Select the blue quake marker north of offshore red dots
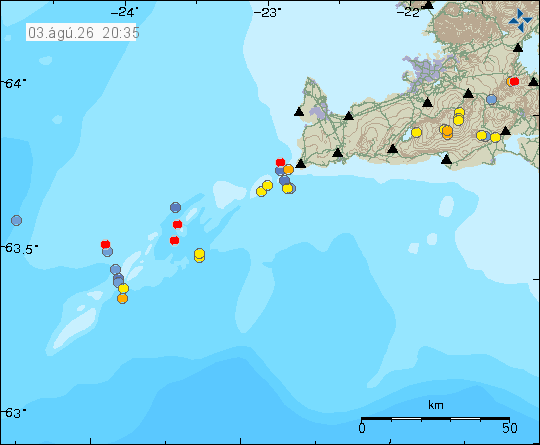This screenshot has width=540, height=445. tap(175, 207)
